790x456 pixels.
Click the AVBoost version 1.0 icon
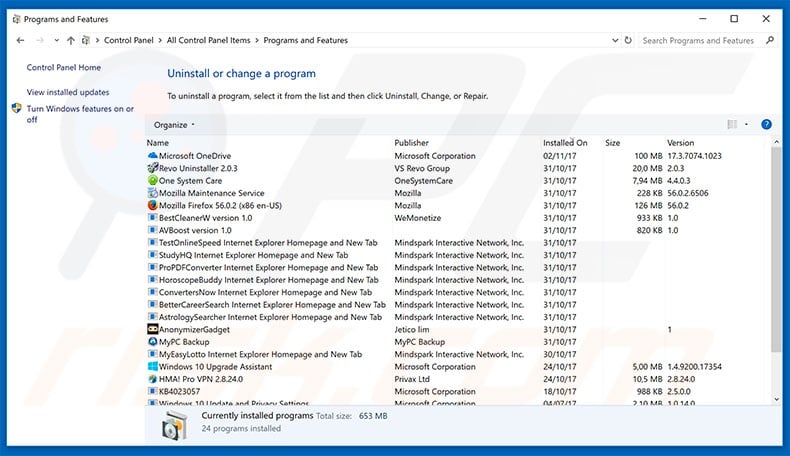point(153,230)
